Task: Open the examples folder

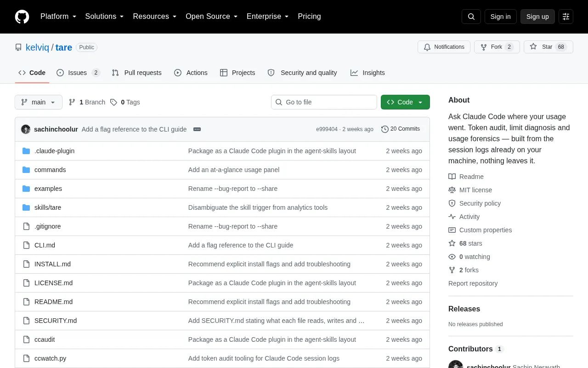Action: click(48, 189)
